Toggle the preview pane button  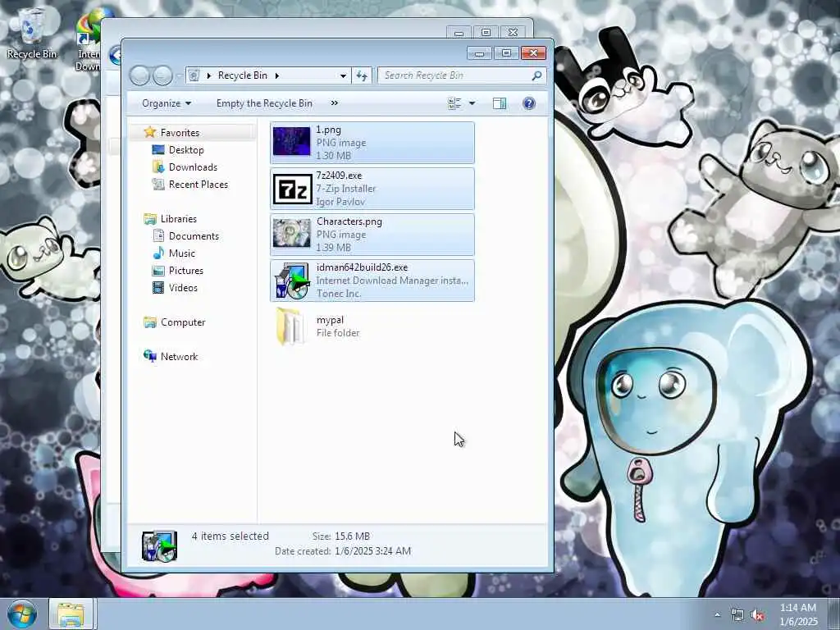[x=500, y=103]
